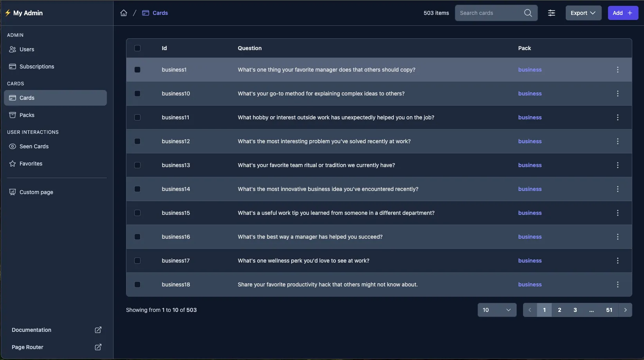Open the page size dropdown showing 10

coord(496,310)
